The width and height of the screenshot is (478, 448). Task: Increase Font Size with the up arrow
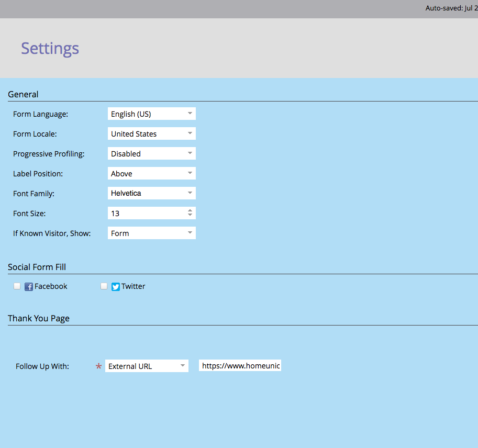pyautogui.click(x=190, y=211)
